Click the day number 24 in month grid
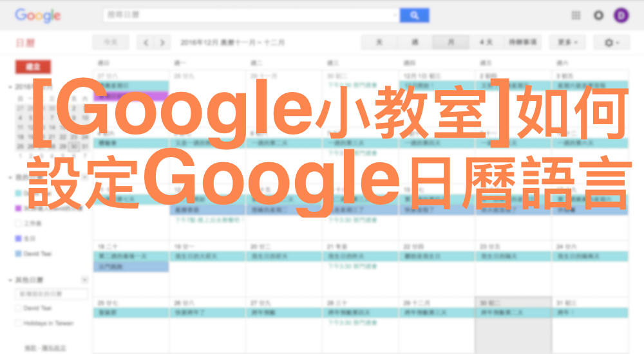 click(x=566, y=247)
